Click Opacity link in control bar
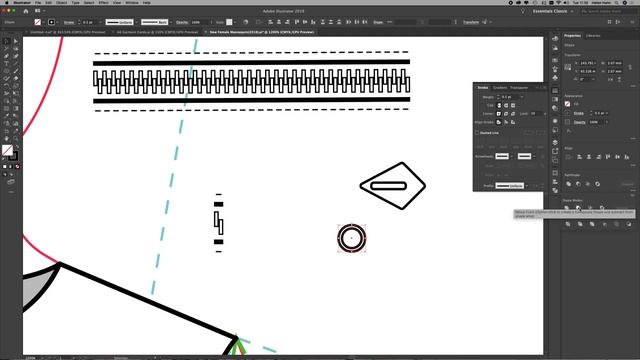This screenshot has height=360, width=640. coord(182,22)
